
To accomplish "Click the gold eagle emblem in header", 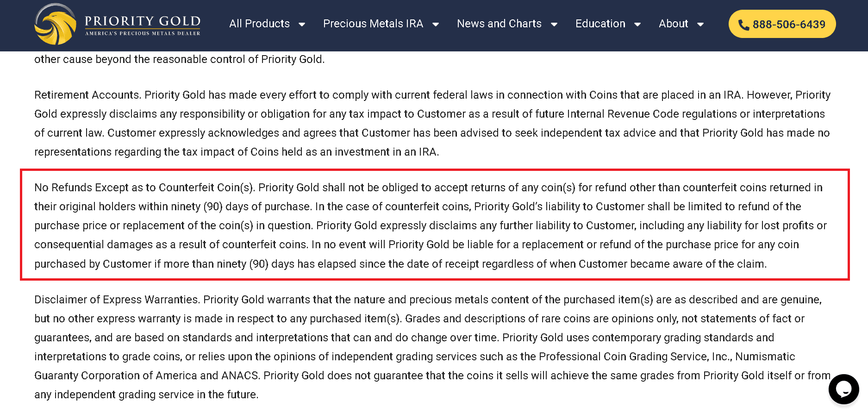I will pos(56,24).
